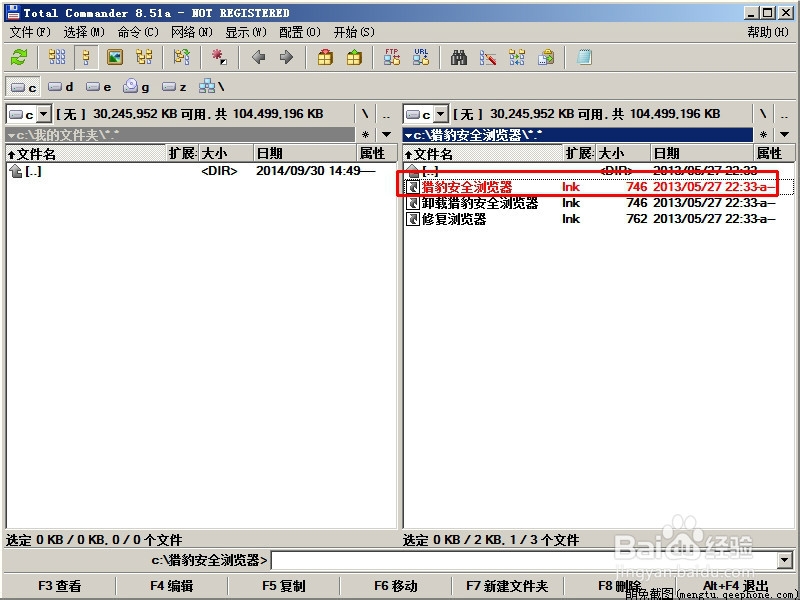This screenshot has width=800, height=600.
Task: Select drive c in the drive bar
Action: coord(23,87)
